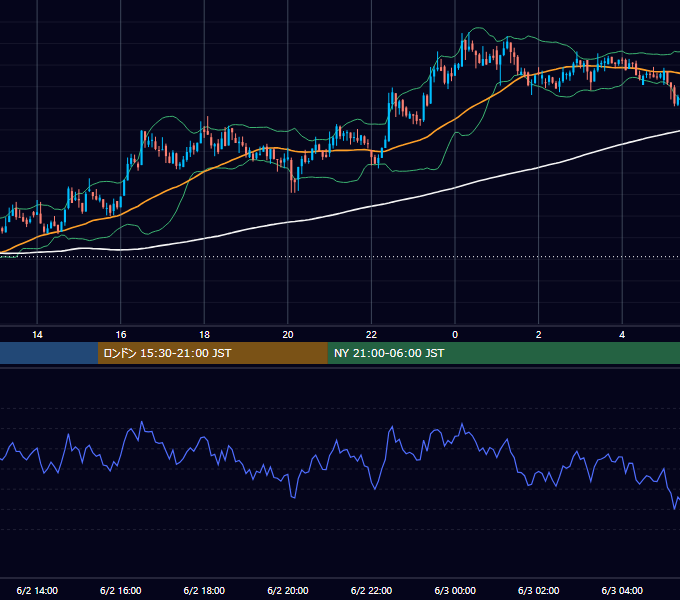
Task: Click the ロンドン 15:30-21:00 JST session bar
Action: [x=212, y=353]
